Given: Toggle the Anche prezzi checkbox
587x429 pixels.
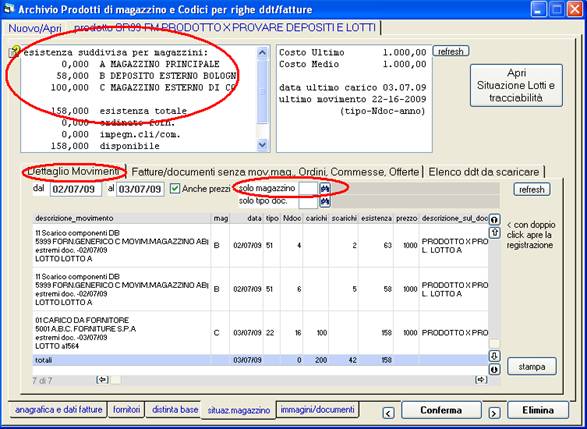Looking at the screenshot, I should coord(175,188).
